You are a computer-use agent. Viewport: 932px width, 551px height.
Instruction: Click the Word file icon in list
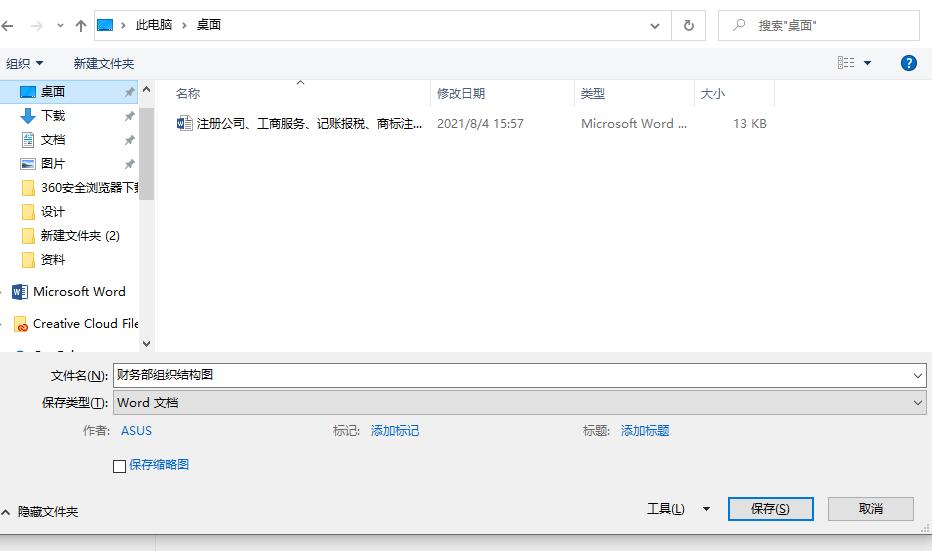click(184, 124)
